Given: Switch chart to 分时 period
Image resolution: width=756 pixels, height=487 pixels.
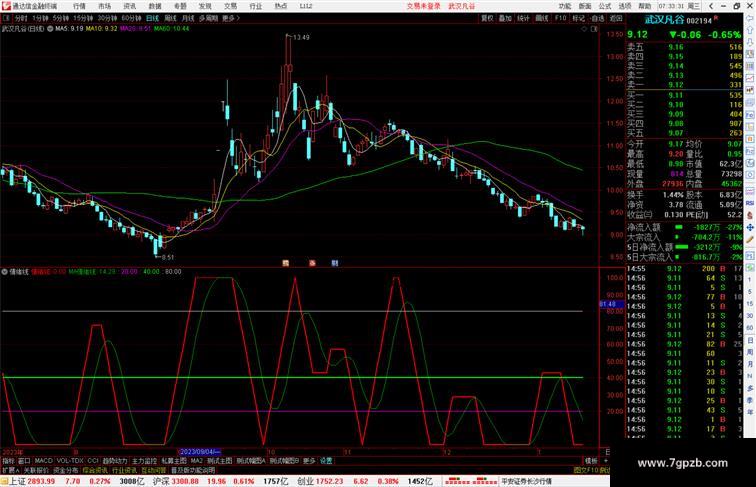Looking at the screenshot, I should pos(20,18).
